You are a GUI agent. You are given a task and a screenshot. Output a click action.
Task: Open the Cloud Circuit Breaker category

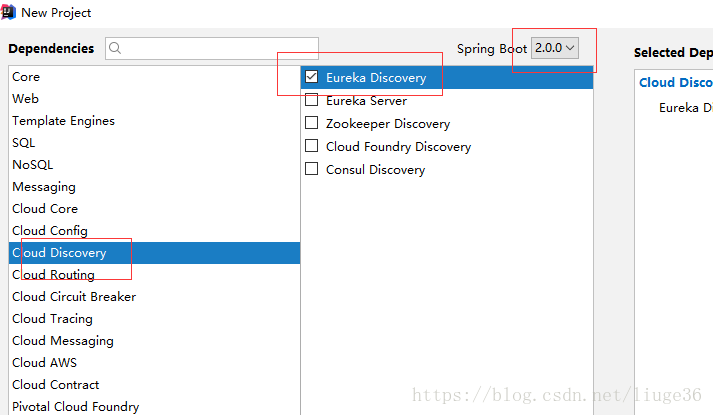point(155,297)
